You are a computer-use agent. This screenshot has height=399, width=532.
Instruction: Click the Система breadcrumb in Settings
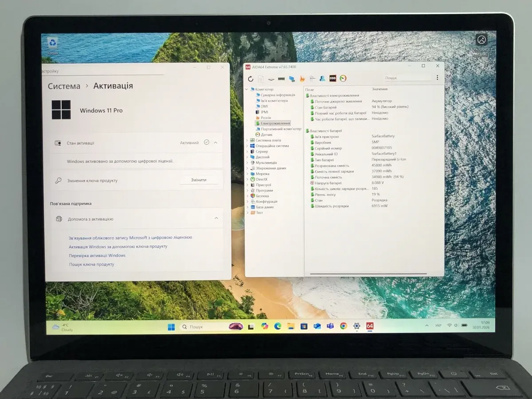(64, 86)
